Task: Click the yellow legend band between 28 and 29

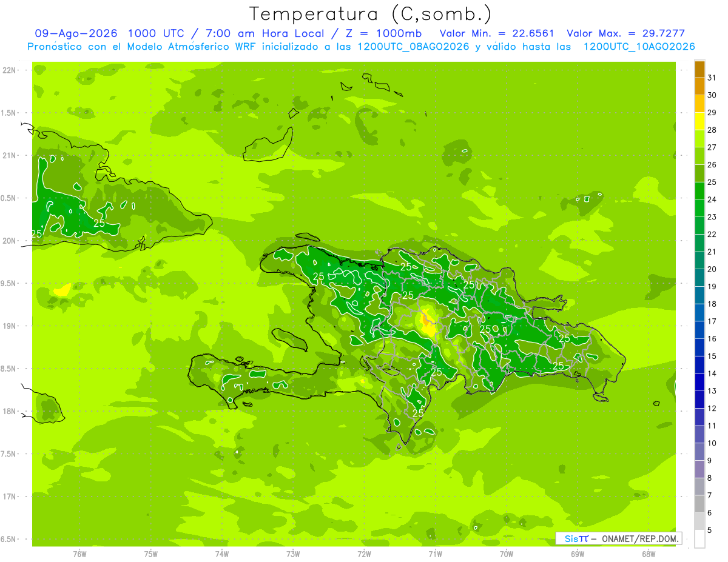Action: click(699, 121)
